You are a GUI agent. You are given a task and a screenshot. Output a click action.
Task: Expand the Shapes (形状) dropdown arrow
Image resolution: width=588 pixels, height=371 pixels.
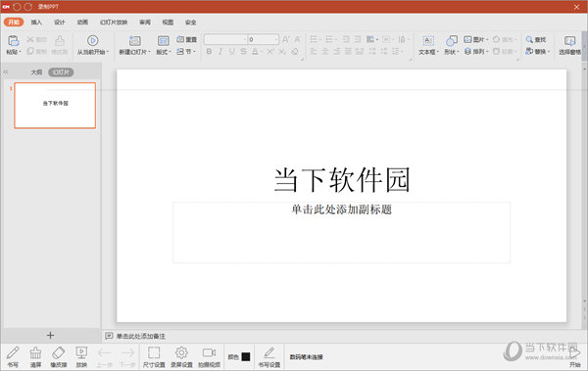(458, 52)
